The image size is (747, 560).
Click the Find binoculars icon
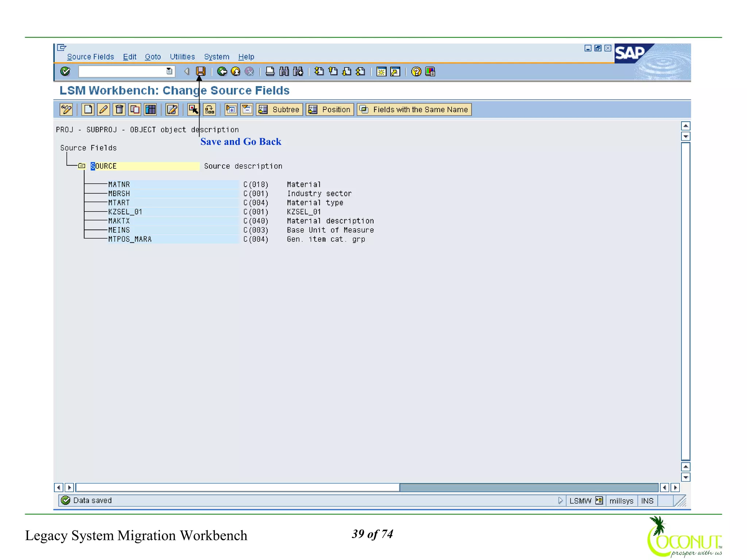point(284,71)
